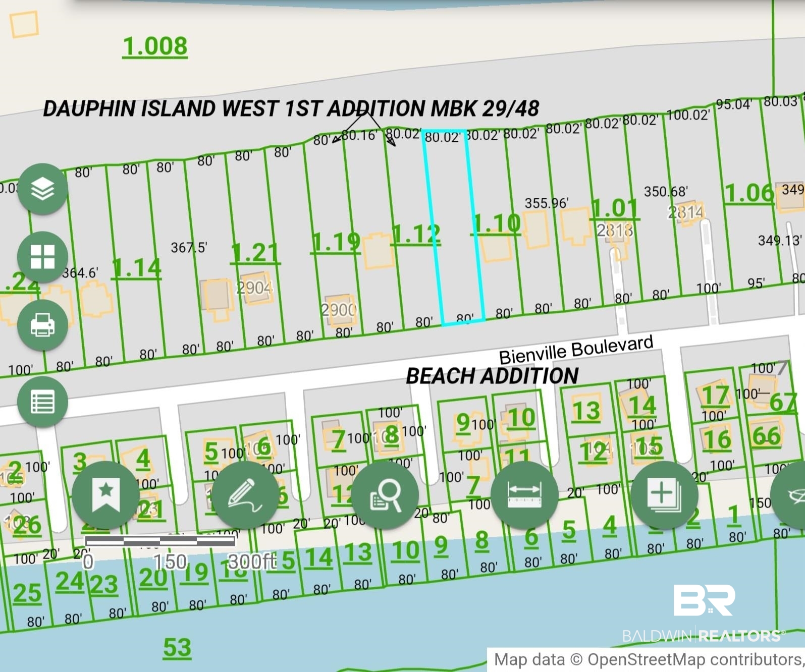
Task: Click Beach Addition lot 13
Action: (x=586, y=411)
